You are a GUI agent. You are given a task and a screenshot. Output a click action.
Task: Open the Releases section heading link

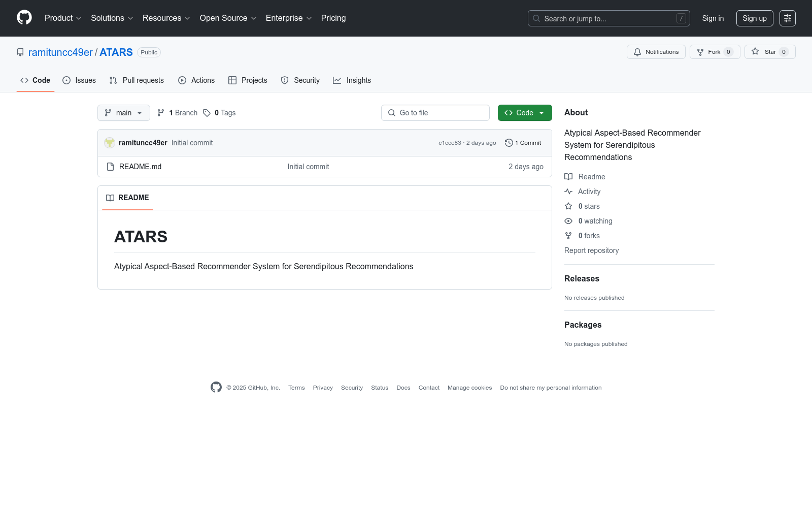click(582, 278)
